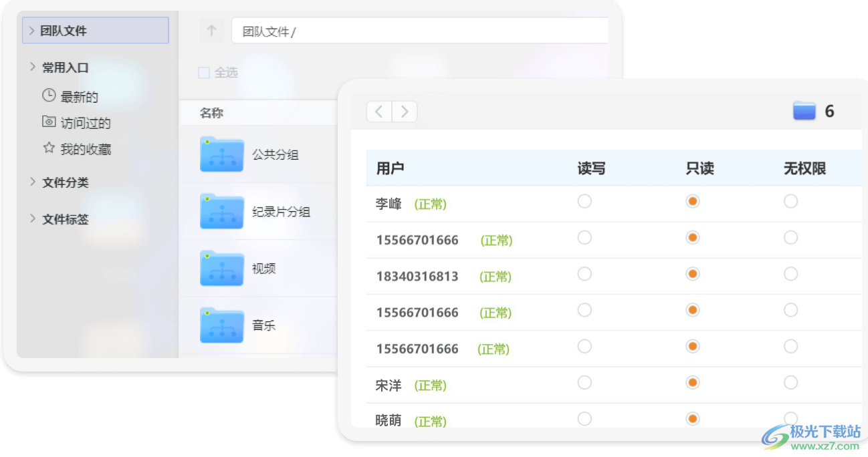Click the 名称 column header

(210, 112)
